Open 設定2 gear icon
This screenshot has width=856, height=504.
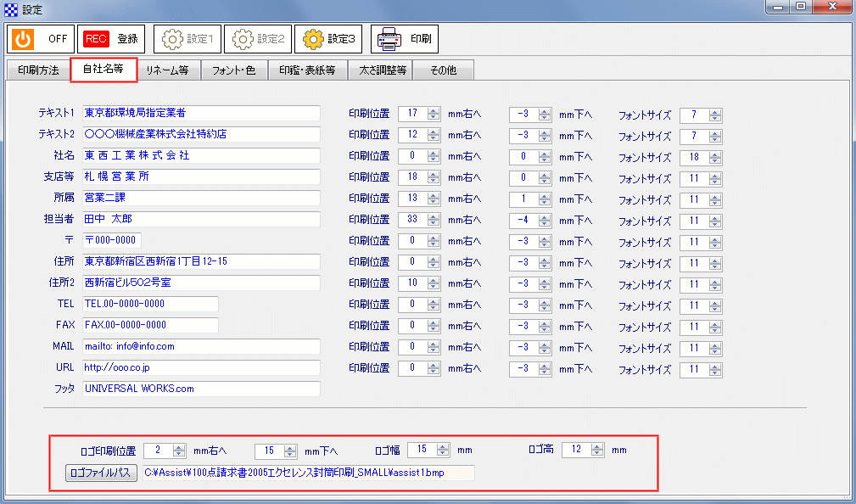click(x=243, y=38)
